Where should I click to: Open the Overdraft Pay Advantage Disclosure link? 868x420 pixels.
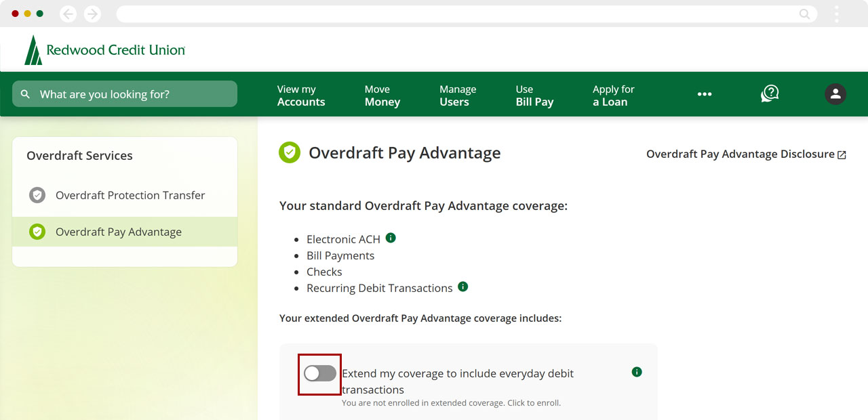coord(746,154)
